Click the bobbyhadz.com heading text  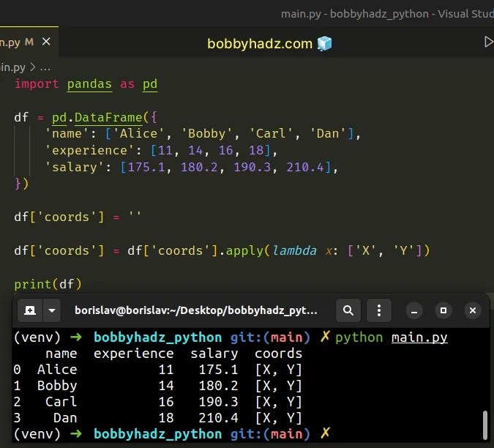(260, 43)
